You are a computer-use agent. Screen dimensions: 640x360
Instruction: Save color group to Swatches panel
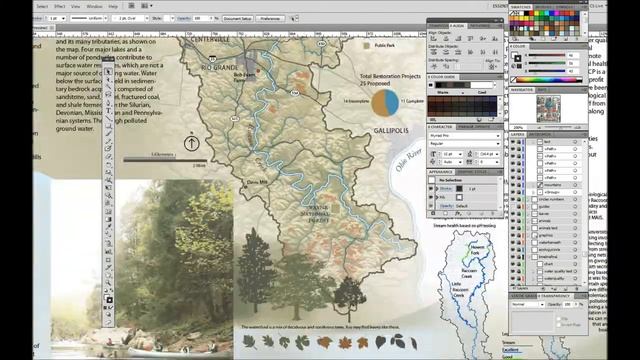point(491,120)
